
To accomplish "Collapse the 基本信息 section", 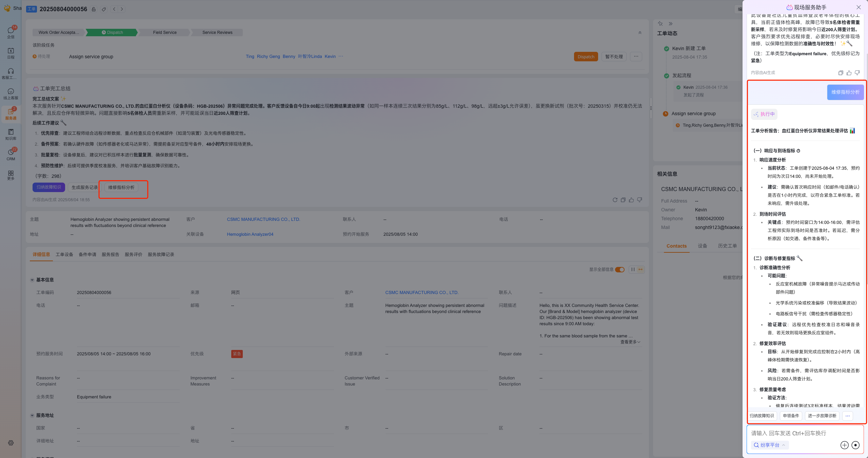I will pos(32,280).
